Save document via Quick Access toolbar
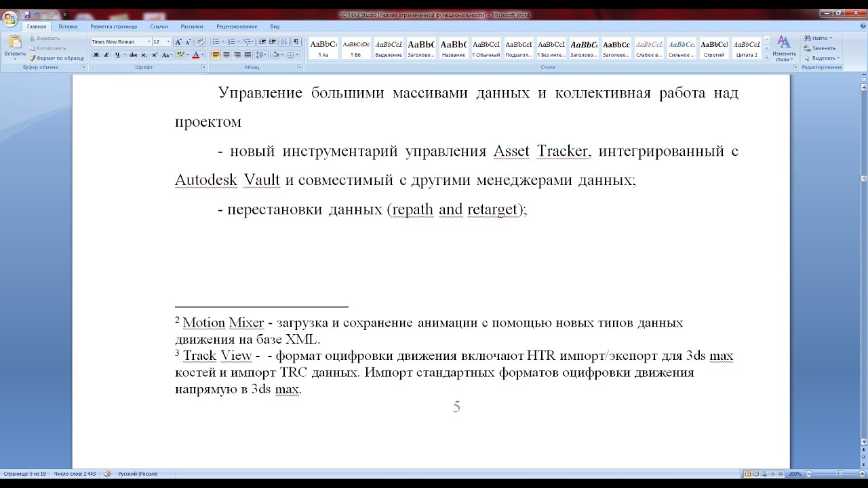 [x=27, y=14]
